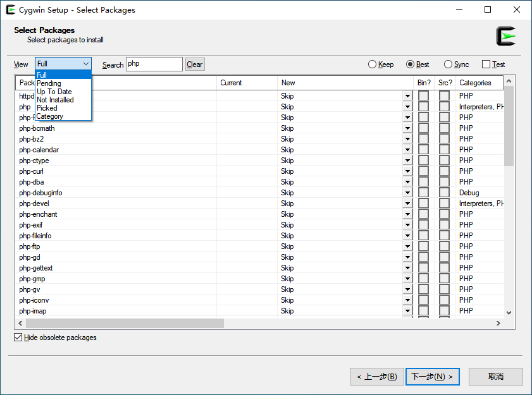Check the Src? box for php-gd
Viewport: 532px width, 395px height.
pos(444,257)
